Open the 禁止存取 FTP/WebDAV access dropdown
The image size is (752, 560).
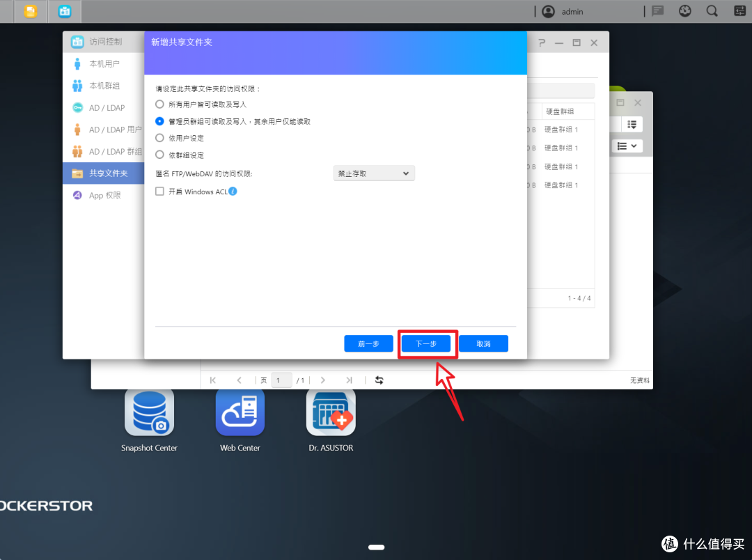coord(374,173)
